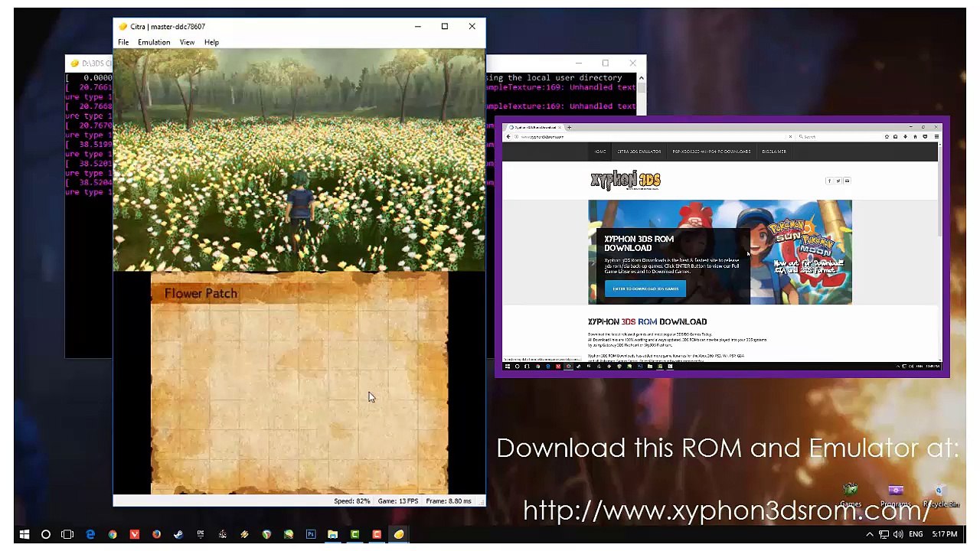Open Photoshop from the taskbar
Image resolution: width=980 pixels, height=551 pixels.
click(311, 534)
